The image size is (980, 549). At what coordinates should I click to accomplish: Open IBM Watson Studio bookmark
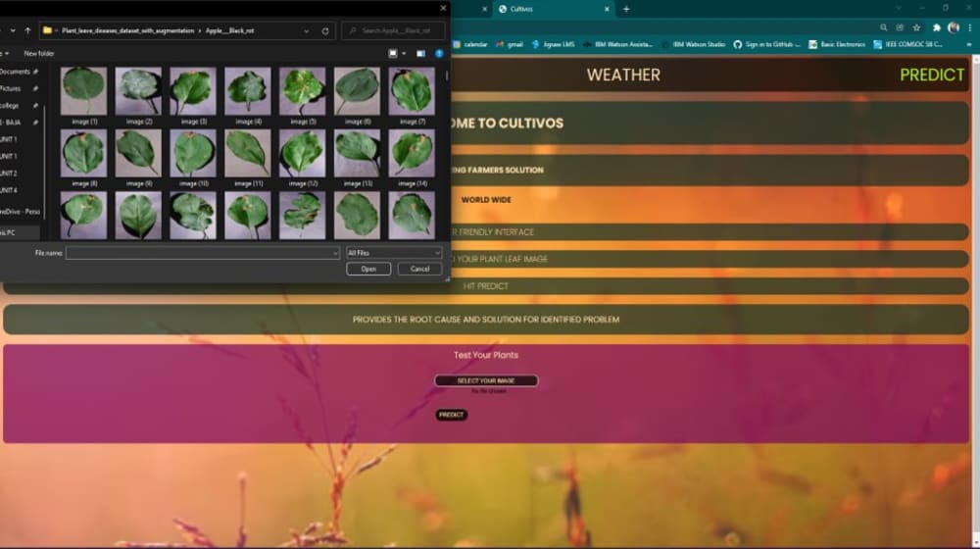click(x=693, y=44)
